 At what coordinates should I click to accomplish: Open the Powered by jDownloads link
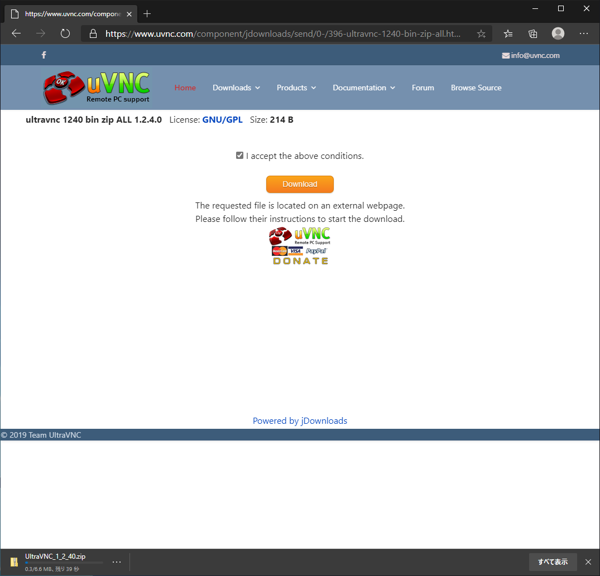[x=300, y=421]
